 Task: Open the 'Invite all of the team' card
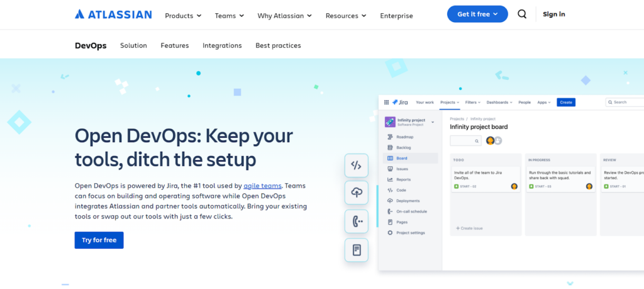coord(486,179)
